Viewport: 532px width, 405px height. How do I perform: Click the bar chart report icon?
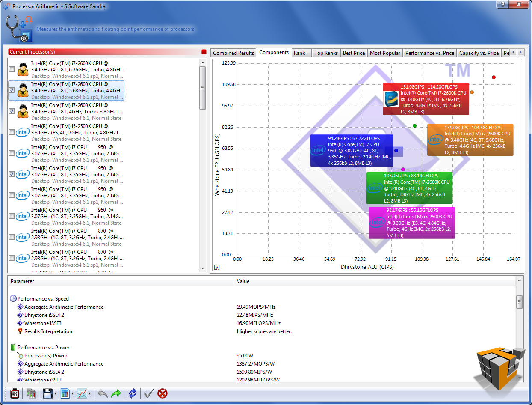click(x=65, y=393)
